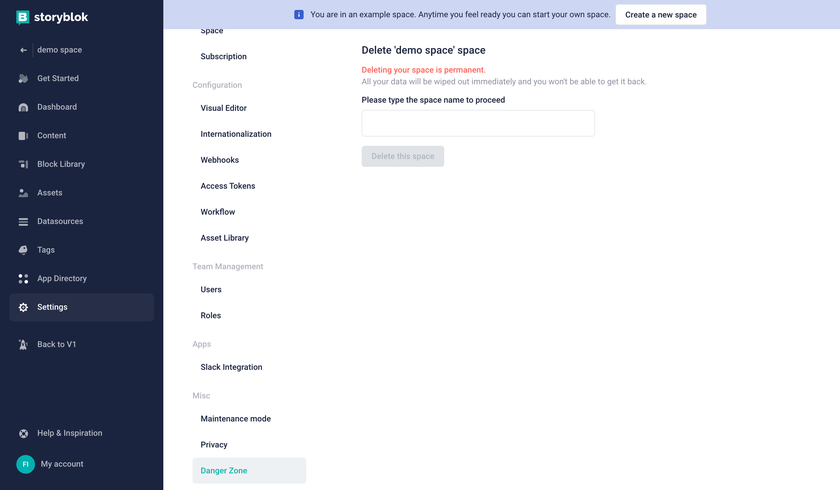Click the Assets image icon

coord(23,193)
